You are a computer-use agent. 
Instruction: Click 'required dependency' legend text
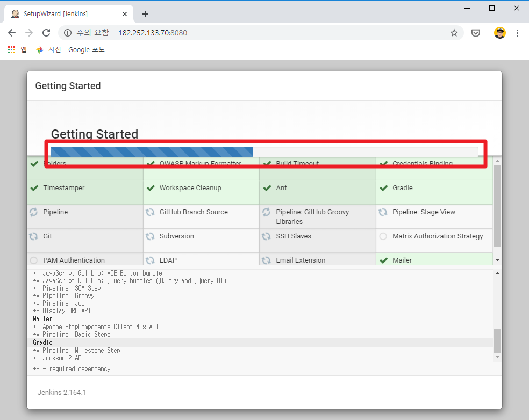80,369
